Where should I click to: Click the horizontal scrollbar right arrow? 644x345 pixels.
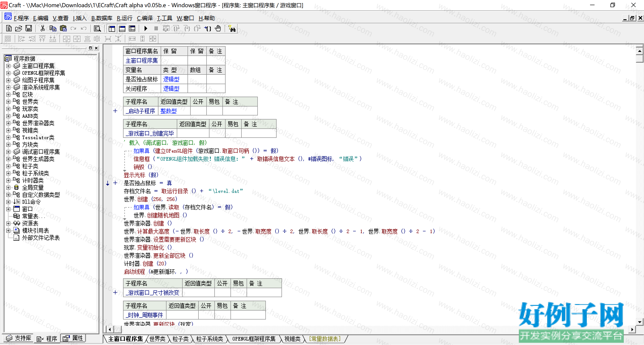(632, 330)
